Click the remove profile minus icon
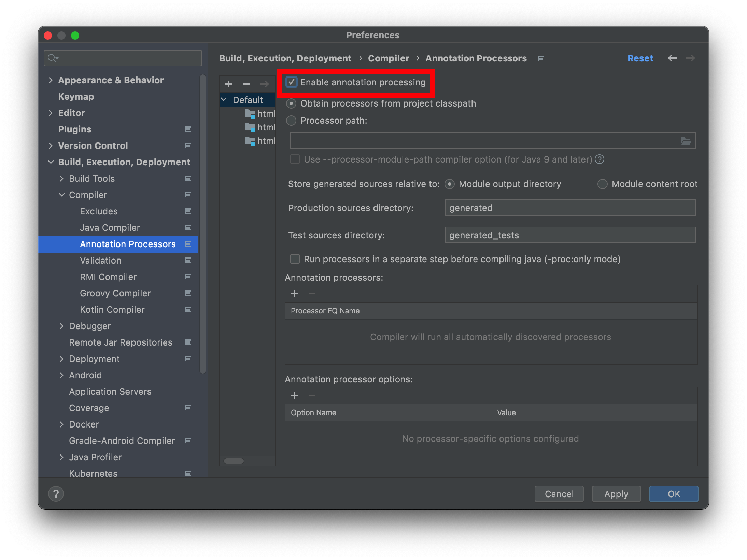 246,84
